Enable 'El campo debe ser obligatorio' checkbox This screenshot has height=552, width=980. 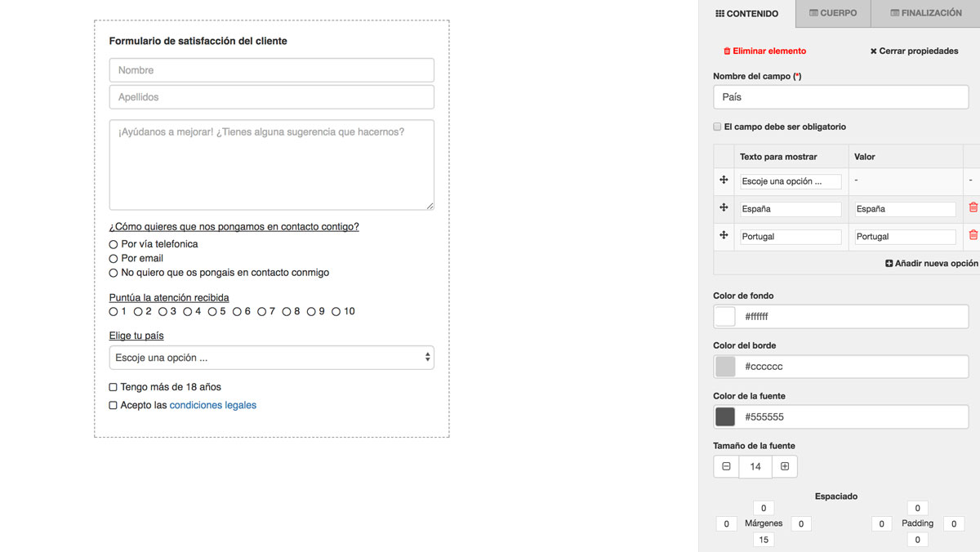pyautogui.click(x=717, y=127)
